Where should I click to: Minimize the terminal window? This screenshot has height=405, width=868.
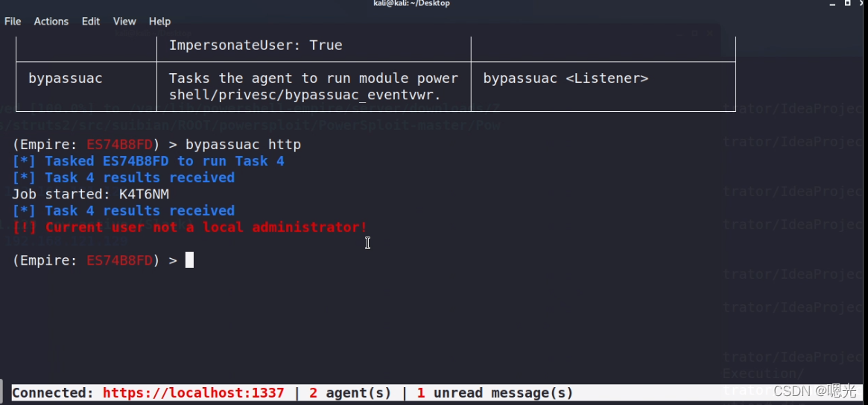click(x=832, y=3)
